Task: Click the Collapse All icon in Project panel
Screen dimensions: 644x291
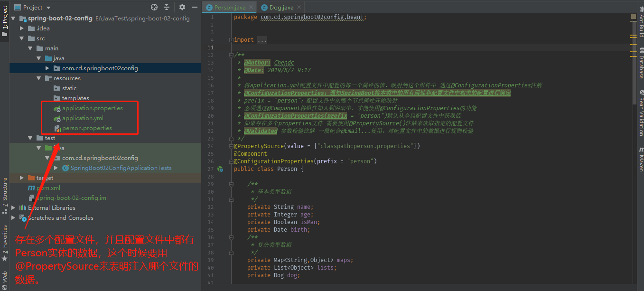Action: pos(167,7)
